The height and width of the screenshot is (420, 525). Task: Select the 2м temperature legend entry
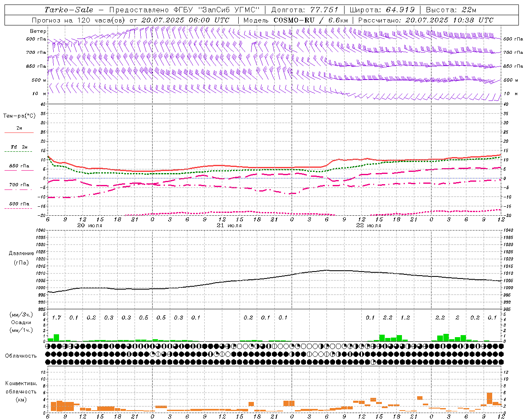pos(19,128)
